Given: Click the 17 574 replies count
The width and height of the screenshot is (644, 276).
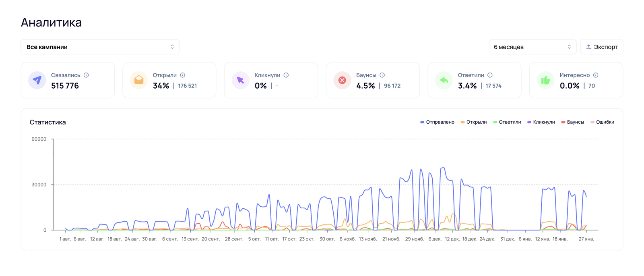Looking at the screenshot, I should (493, 86).
